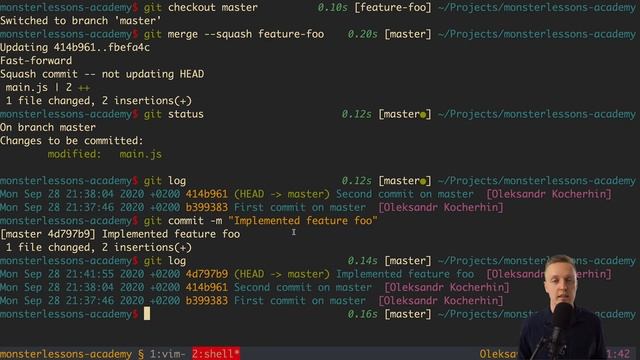The height and width of the screenshot is (360, 640).
Task: Click the 0.20s timing value
Action: coord(362,34)
